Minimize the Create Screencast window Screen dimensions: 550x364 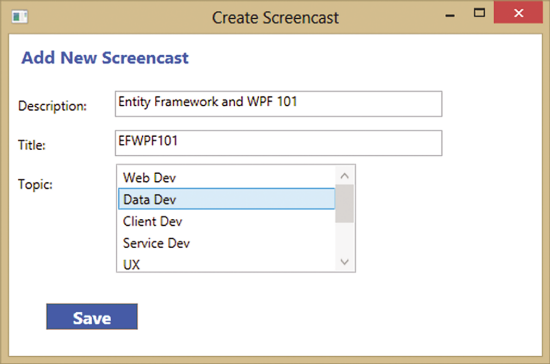[450, 15]
